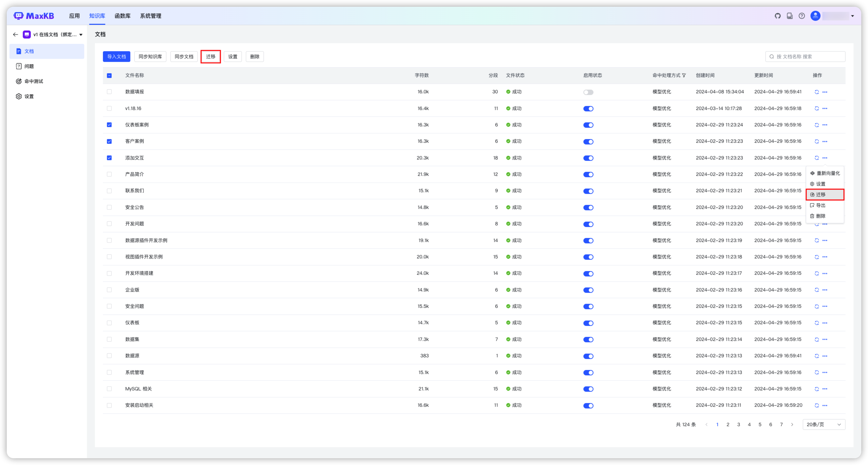Switch to the 函数库 top tab
Screen dimensions: 868x465
122,16
